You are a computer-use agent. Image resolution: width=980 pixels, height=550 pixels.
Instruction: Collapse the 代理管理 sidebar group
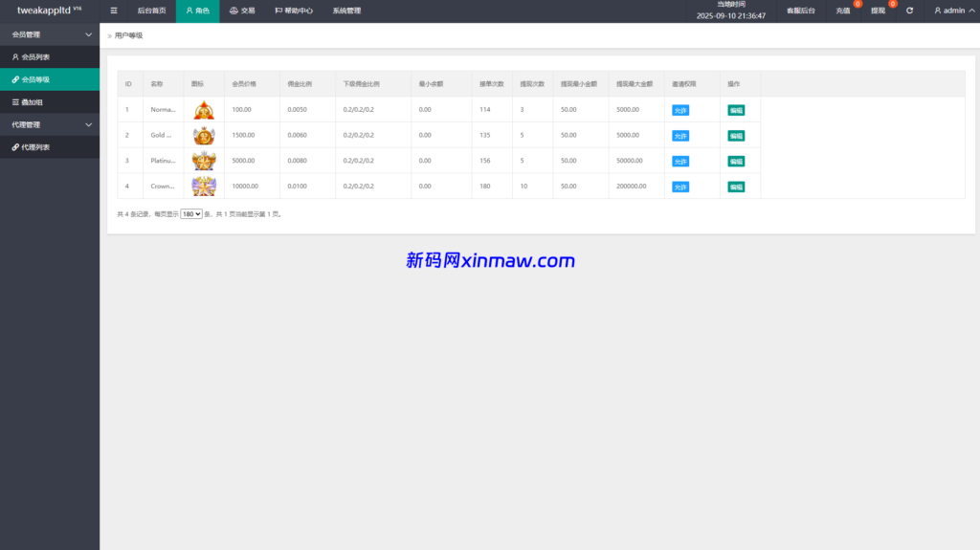pyautogui.click(x=50, y=125)
